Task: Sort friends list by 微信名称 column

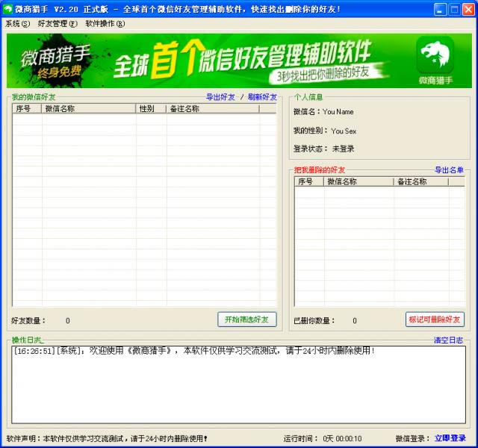Action: [88, 109]
